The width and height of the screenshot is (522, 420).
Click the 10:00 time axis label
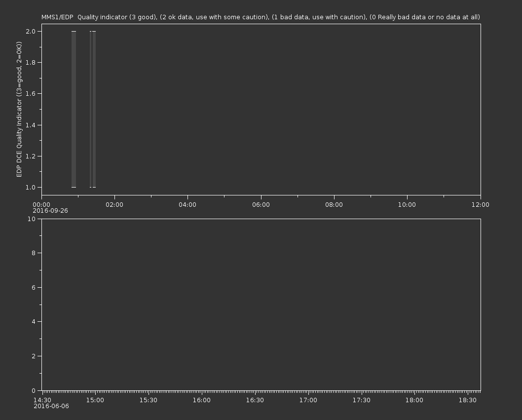click(x=407, y=204)
